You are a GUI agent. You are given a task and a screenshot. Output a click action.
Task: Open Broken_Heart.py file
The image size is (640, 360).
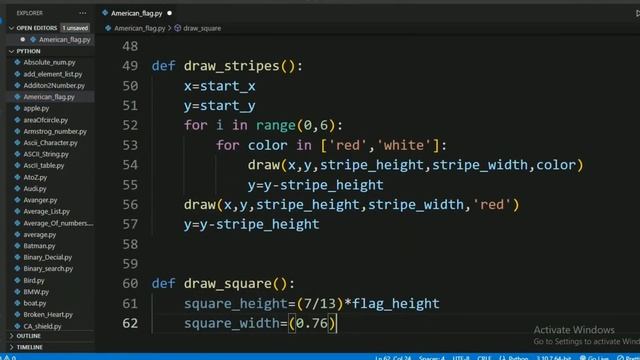point(48,315)
